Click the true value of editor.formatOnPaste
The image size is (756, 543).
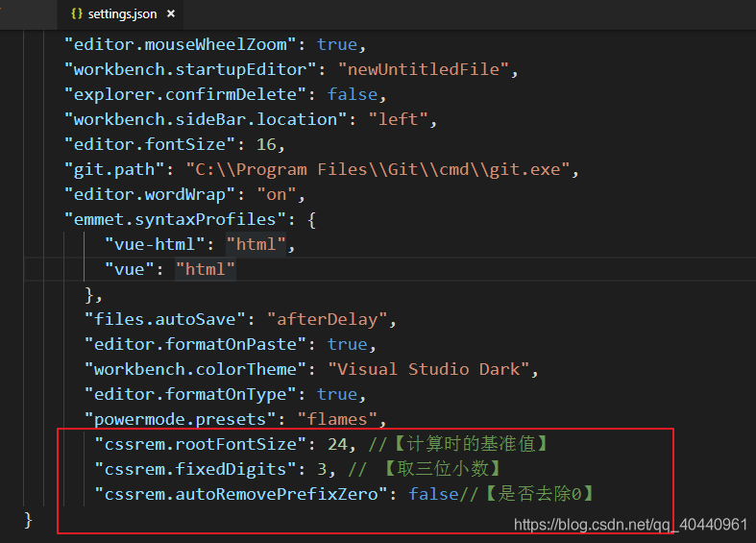pyautogui.click(x=347, y=345)
